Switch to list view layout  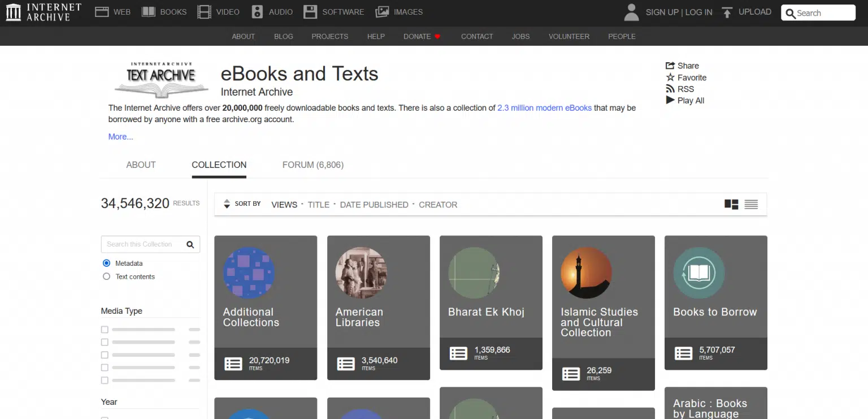click(x=751, y=204)
